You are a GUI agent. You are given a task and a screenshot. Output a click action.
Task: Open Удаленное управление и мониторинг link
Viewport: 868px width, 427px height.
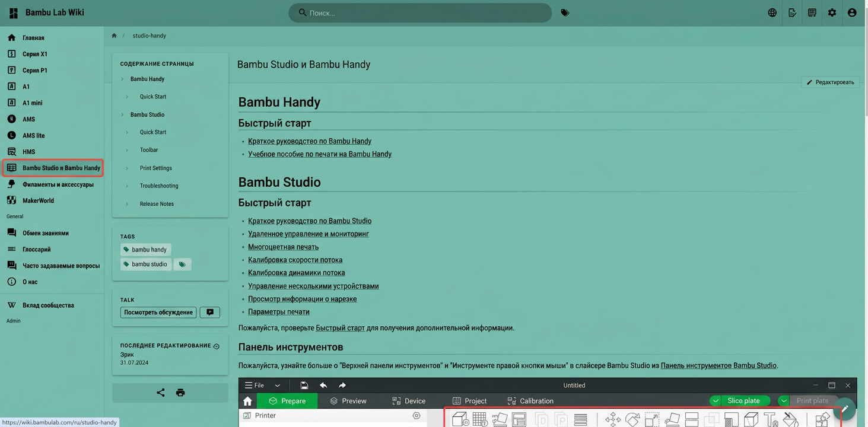309,234
